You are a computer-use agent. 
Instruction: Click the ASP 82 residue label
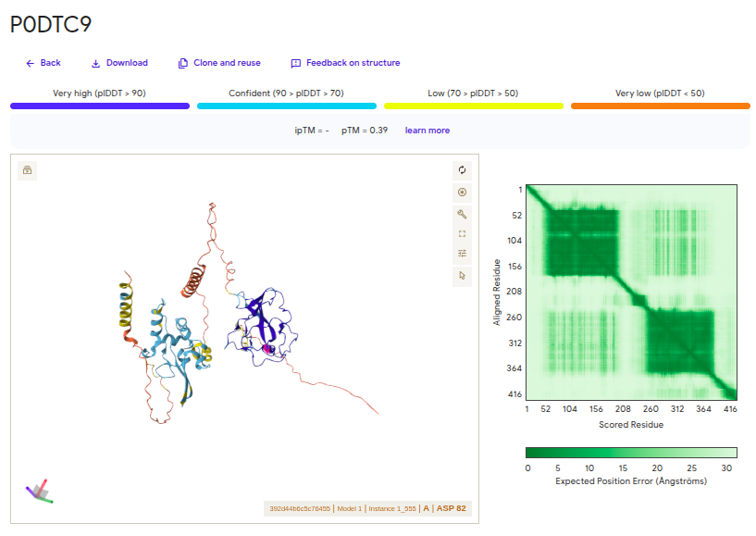tap(452, 508)
